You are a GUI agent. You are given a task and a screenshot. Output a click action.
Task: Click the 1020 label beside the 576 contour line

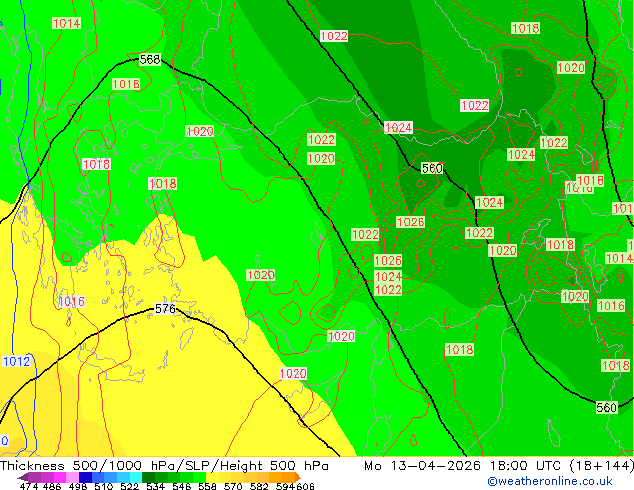pos(293,373)
